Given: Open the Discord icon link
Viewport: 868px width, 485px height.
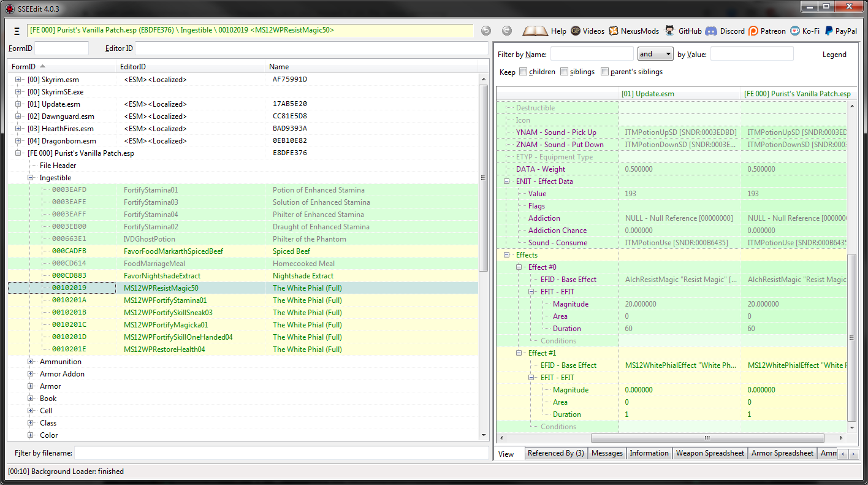Looking at the screenshot, I should (711, 31).
